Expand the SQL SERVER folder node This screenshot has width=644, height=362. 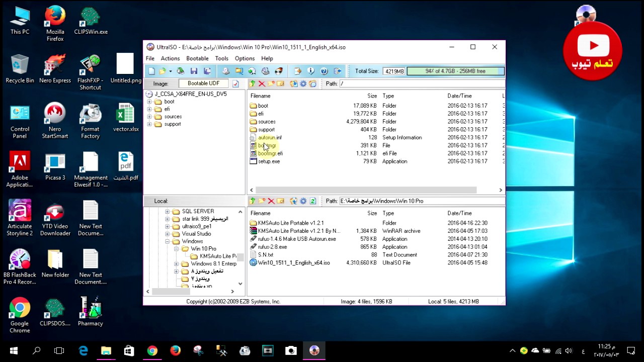(168, 212)
